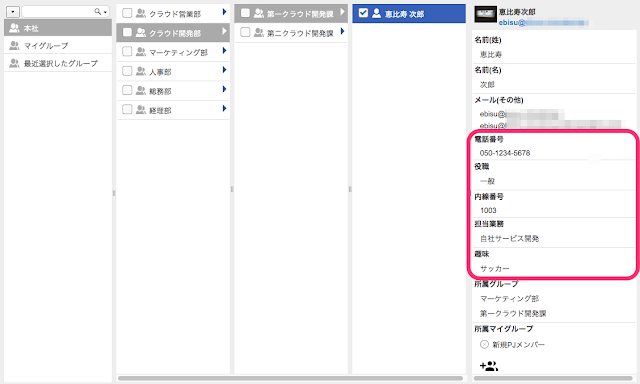Enable the 総務部 checkbox
Image resolution: width=640 pixels, height=384 pixels.
(x=127, y=90)
